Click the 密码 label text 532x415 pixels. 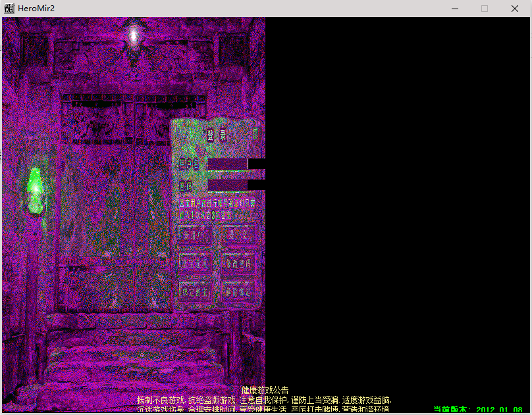pos(186,186)
